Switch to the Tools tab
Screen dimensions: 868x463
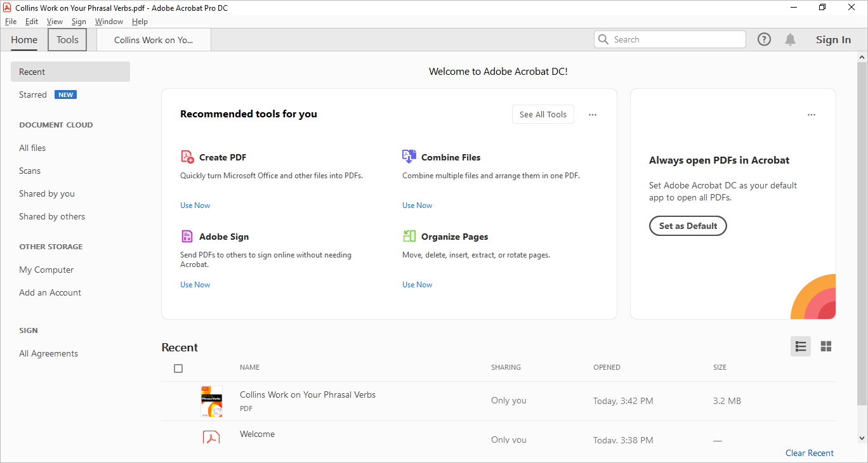pyautogui.click(x=67, y=39)
